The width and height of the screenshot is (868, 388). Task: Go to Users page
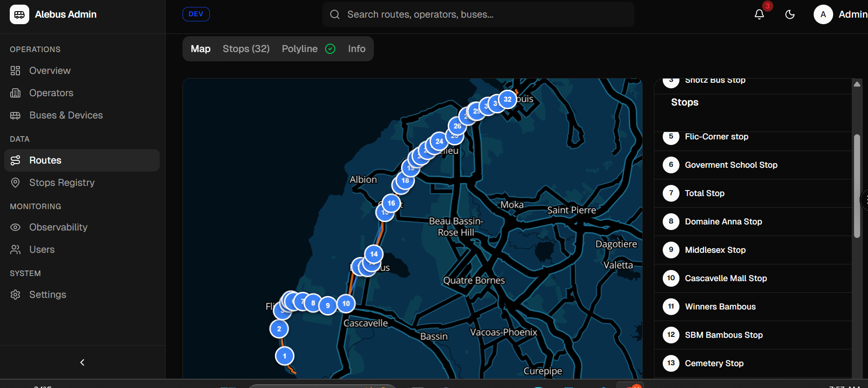[82, 250]
